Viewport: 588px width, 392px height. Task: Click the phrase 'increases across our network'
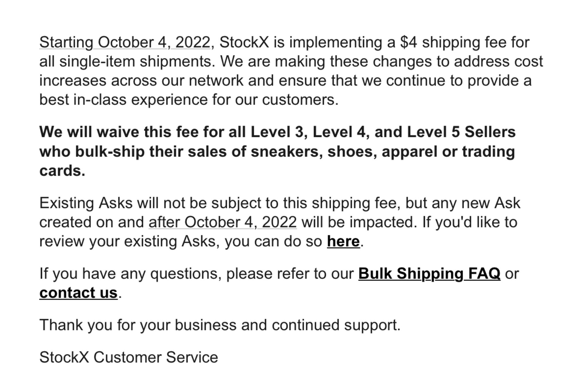point(141,80)
